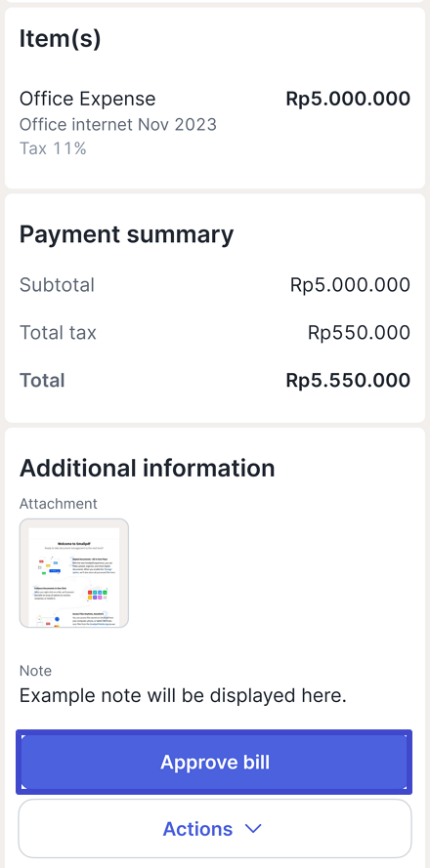Click the bold Total label
Image resolution: width=430 pixels, height=868 pixels.
click(42, 381)
